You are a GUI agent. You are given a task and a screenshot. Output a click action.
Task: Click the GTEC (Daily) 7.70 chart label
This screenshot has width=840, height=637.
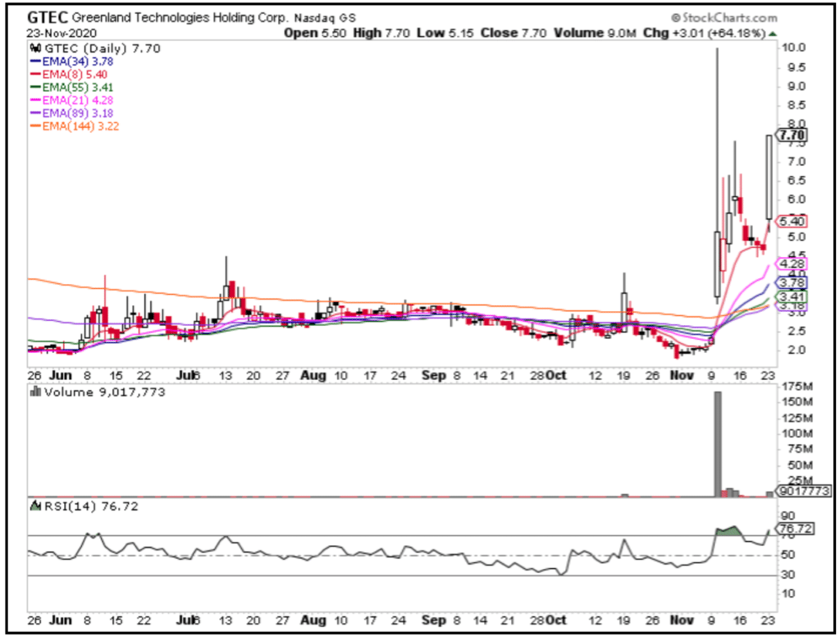pyautogui.click(x=102, y=48)
